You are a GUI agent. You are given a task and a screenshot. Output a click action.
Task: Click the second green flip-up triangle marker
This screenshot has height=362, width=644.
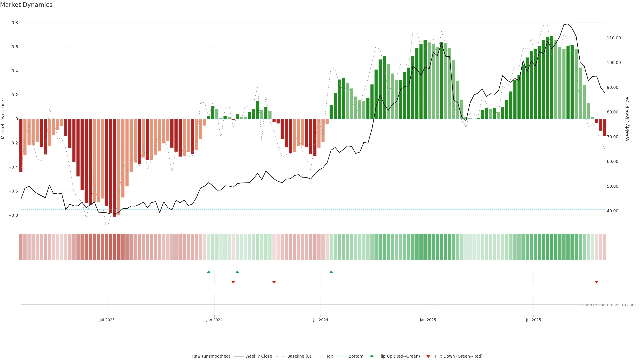click(x=237, y=272)
